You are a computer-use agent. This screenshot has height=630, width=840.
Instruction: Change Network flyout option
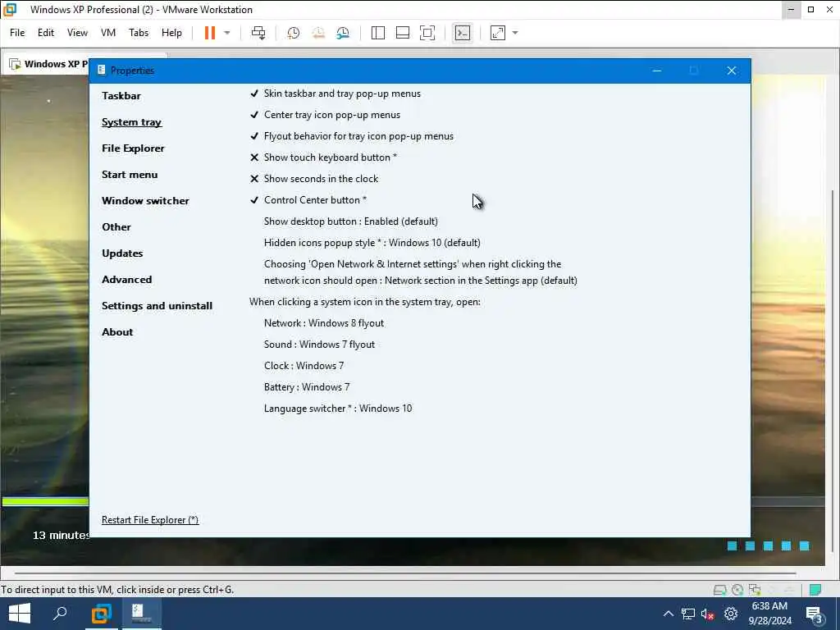[x=324, y=323]
